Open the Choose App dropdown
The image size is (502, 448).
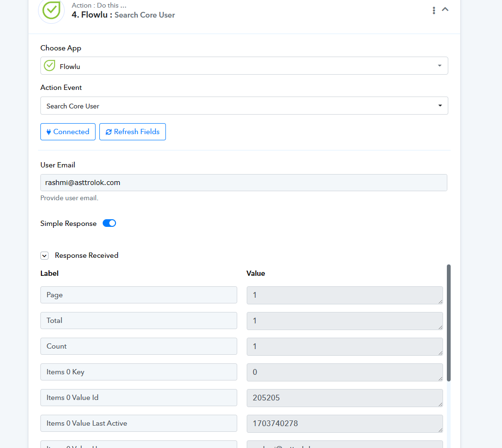244,66
